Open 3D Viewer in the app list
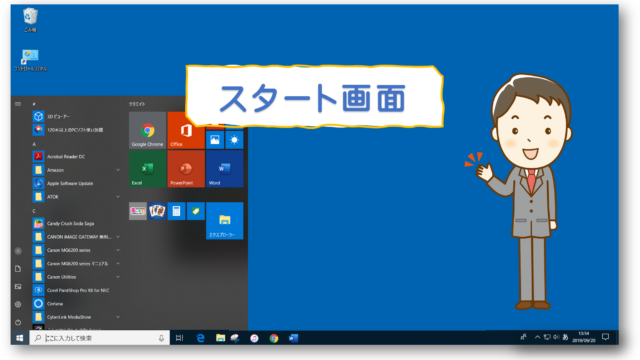 pyautogui.click(x=76, y=116)
